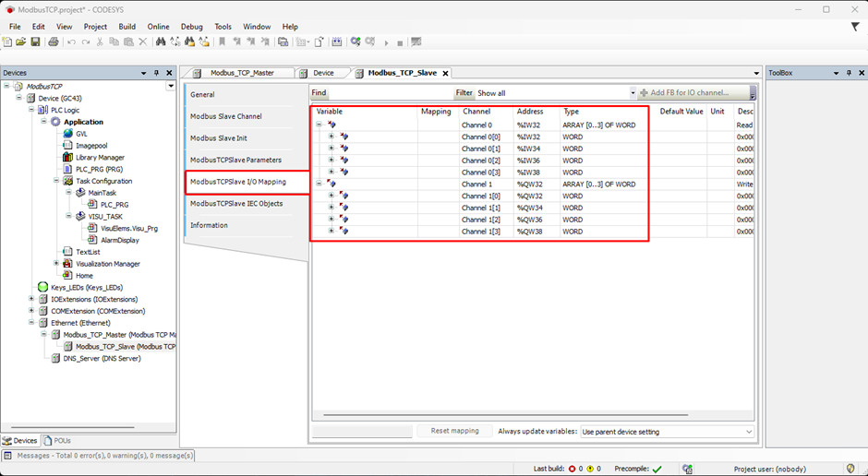Click the Login gear icon in the toolbar
The image size is (868, 476).
(x=356, y=42)
